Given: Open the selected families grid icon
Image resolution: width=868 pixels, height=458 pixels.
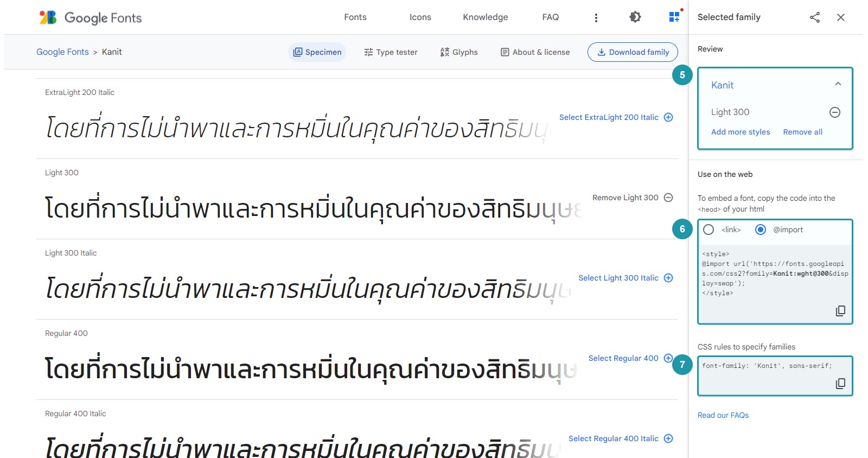Looking at the screenshot, I should click(674, 17).
